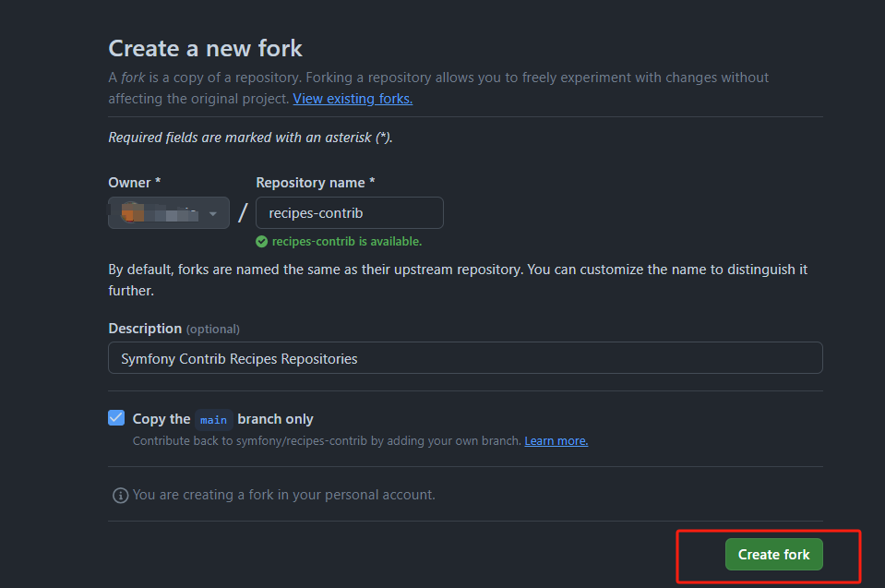Click the slash separator between owner and name
Image resolution: width=885 pixels, height=588 pixels.
tap(243, 213)
